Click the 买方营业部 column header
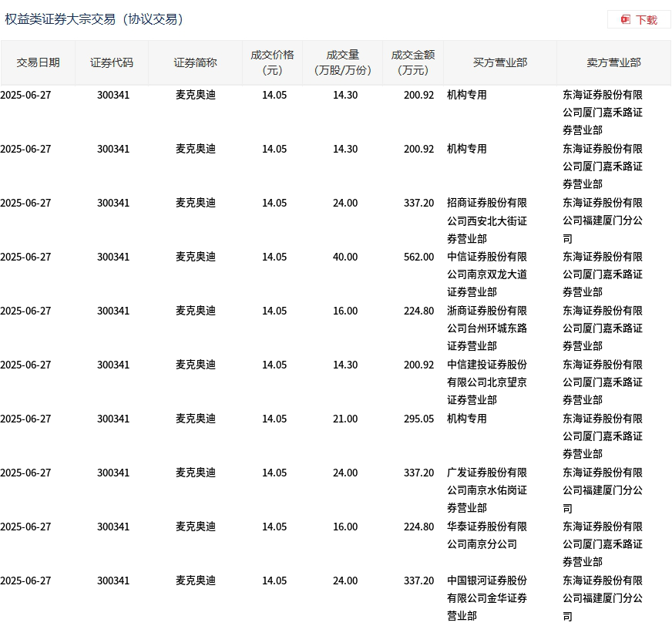This screenshot has height=626, width=672. [500, 62]
